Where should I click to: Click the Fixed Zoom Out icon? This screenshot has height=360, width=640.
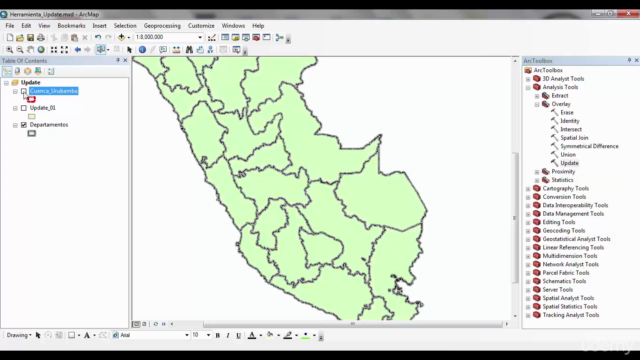[x=64, y=50]
